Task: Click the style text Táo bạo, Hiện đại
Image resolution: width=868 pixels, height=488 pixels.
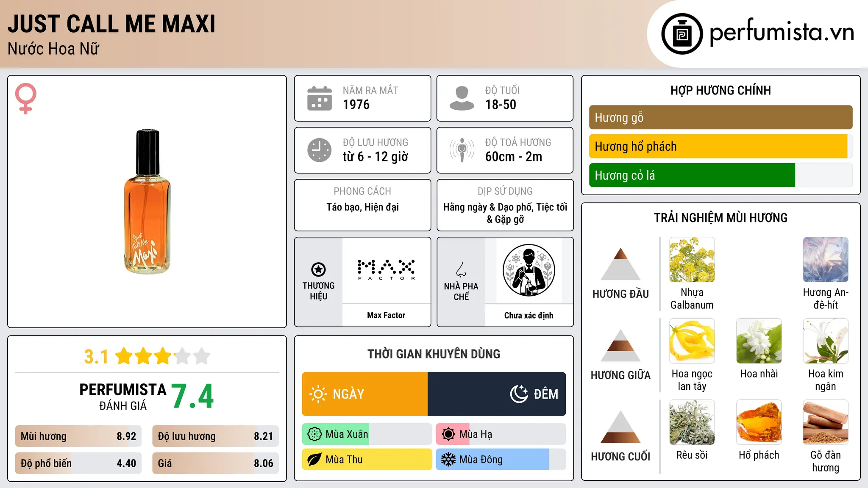Action: click(x=362, y=207)
